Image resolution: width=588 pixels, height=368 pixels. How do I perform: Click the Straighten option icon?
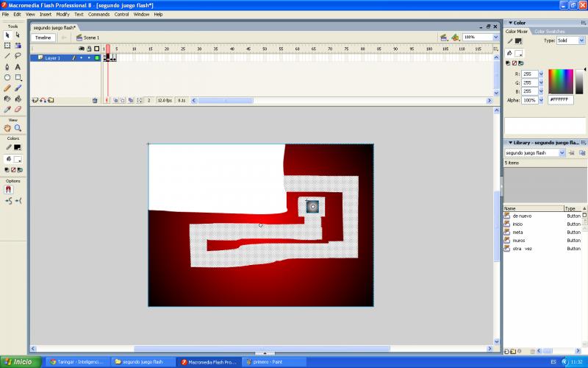pos(18,201)
